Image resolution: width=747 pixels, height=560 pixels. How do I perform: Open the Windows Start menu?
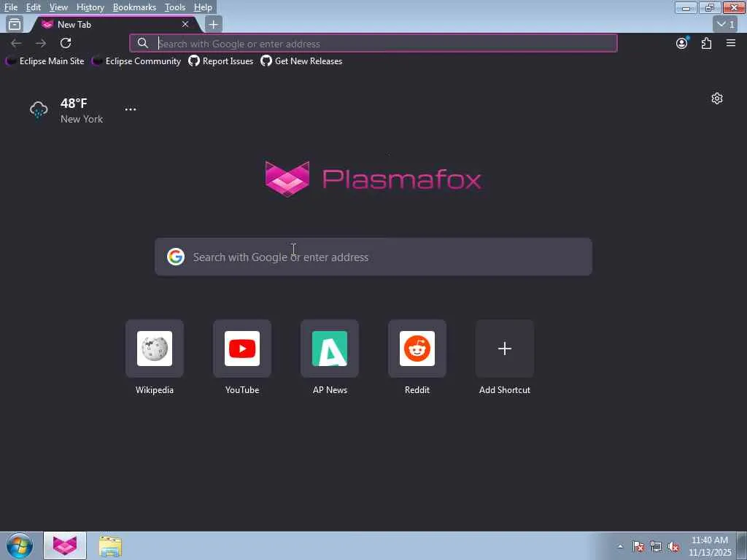(x=20, y=545)
